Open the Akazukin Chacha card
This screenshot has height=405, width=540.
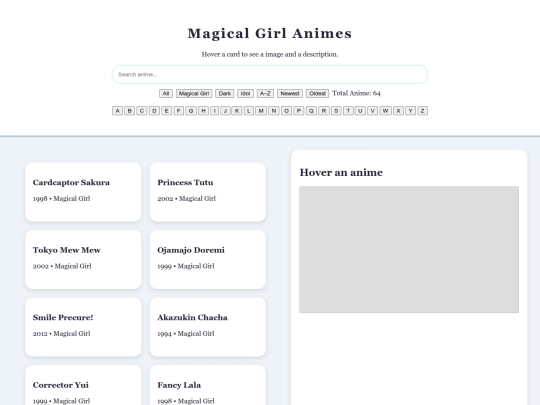click(x=208, y=327)
